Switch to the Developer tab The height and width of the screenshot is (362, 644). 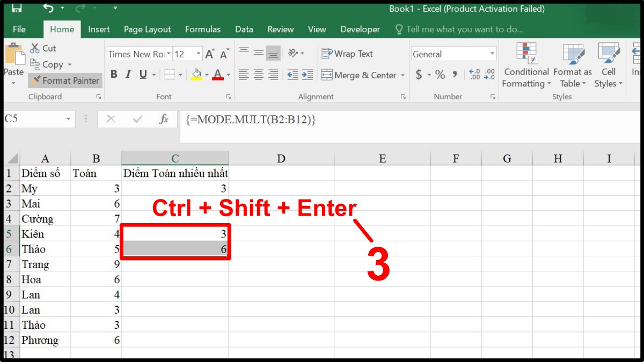tap(360, 29)
